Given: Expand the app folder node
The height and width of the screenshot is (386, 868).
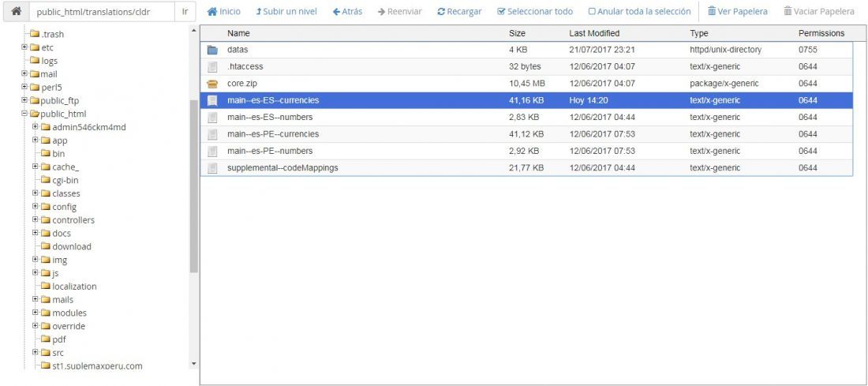Looking at the screenshot, I should pos(36,140).
